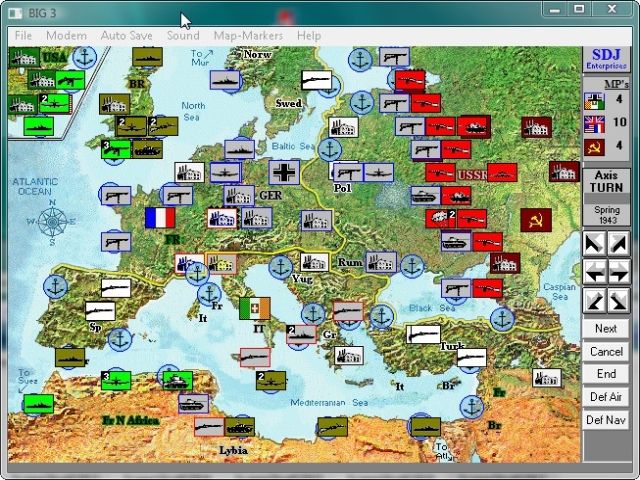Open the Map-Markers menu

click(x=248, y=35)
